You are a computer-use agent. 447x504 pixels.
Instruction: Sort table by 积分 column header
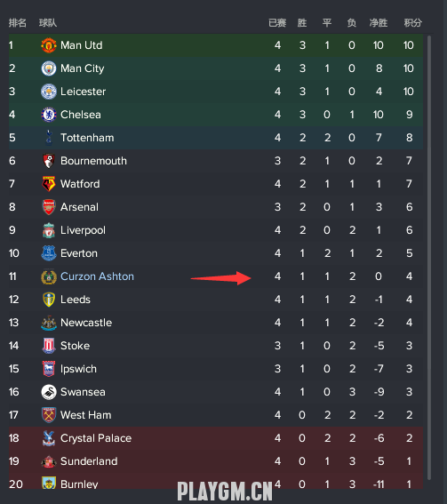click(x=412, y=23)
